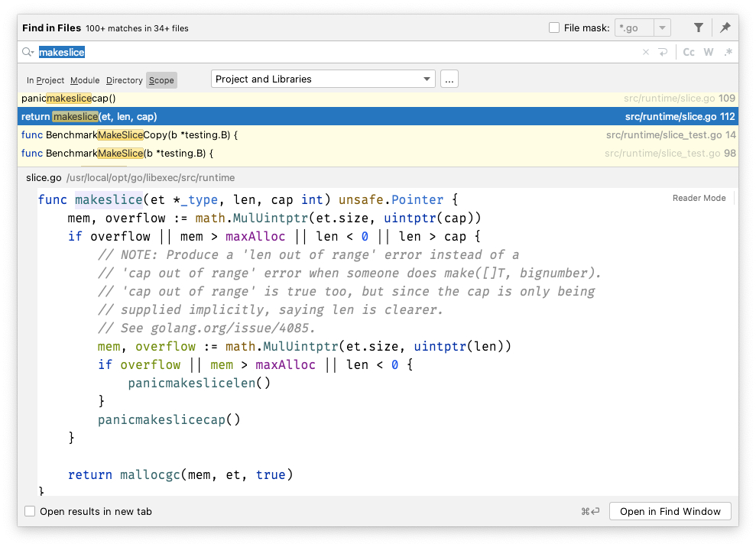Click the new line wrap icon in search field
Viewport: 756px width, 547px height.
click(664, 52)
